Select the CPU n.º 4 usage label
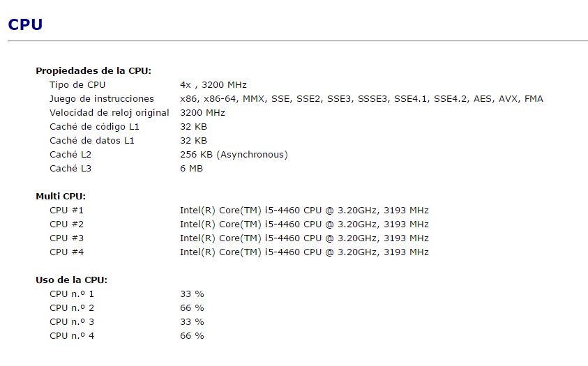This screenshot has width=588, height=366. pos(72,336)
